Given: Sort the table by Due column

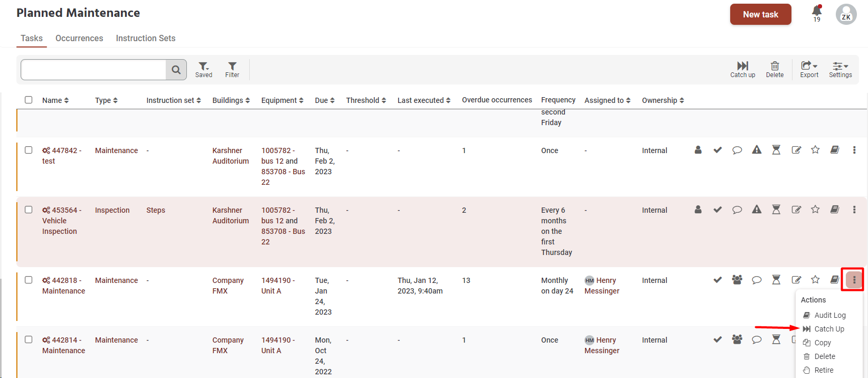Looking at the screenshot, I should coord(325,100).
